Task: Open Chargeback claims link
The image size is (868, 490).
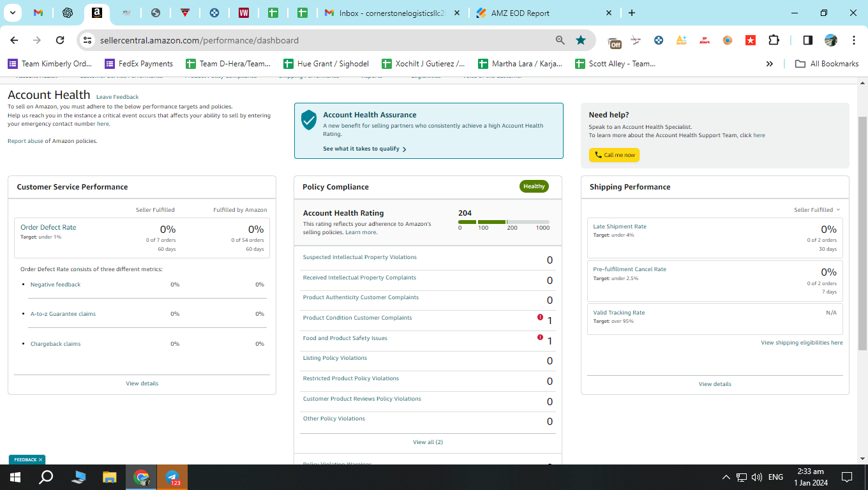Action: point(56,344)
